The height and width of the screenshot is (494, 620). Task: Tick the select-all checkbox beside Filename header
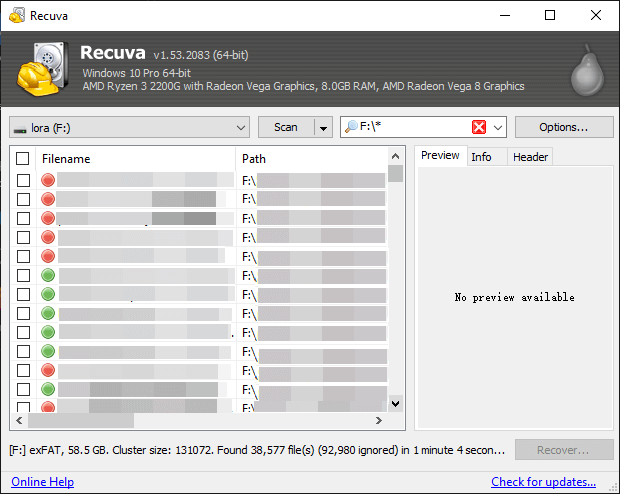coord(23,159)
